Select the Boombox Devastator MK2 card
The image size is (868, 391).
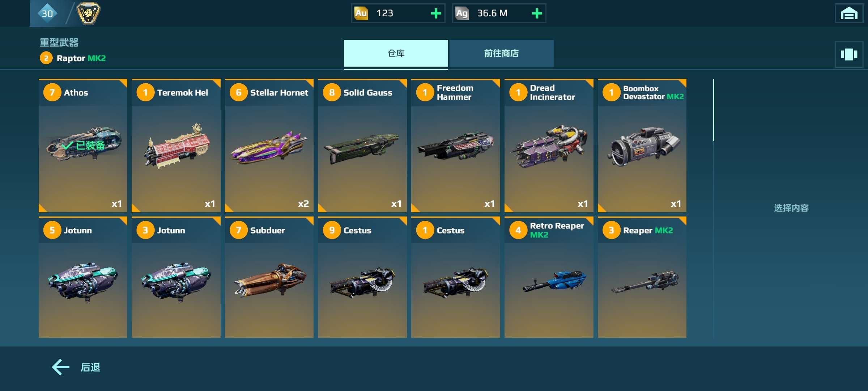tap(642, 146)
